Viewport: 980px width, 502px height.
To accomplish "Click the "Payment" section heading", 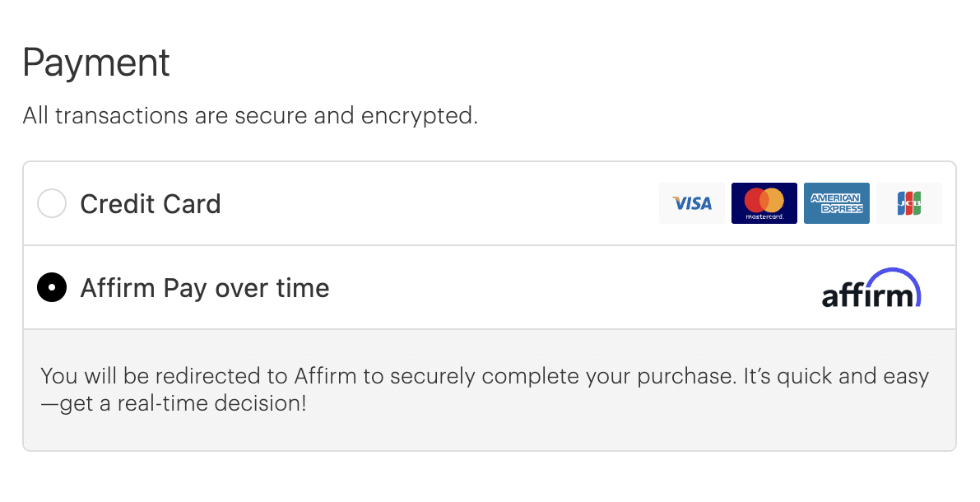I will click(x=96, y=63).
